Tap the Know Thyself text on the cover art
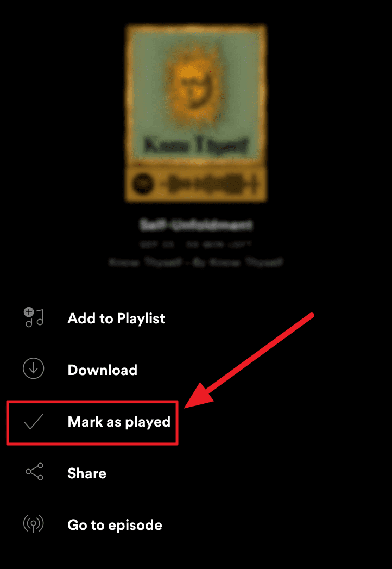Screen dimensions: 392x569 tap(196, 146)
